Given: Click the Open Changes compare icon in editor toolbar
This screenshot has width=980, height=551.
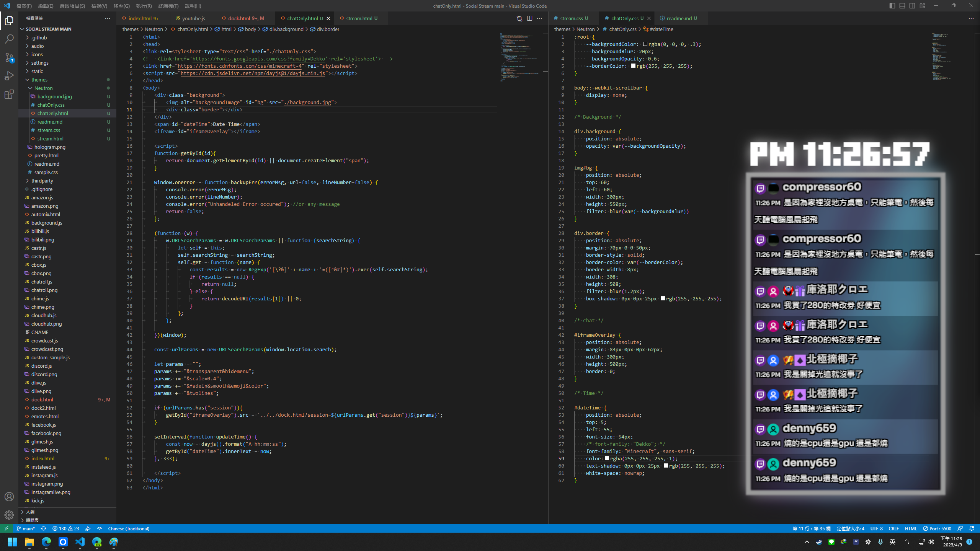Looking at the screenshot, I should (x=519, y=18).
